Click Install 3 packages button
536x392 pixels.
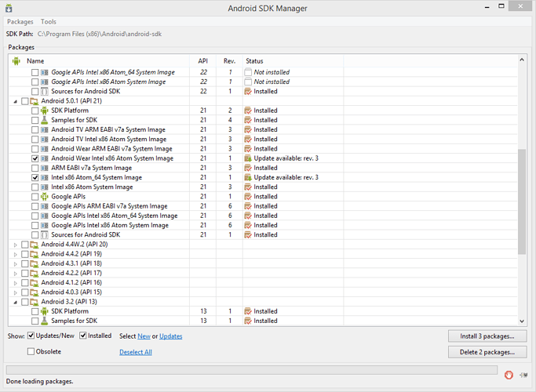(487, 336)
